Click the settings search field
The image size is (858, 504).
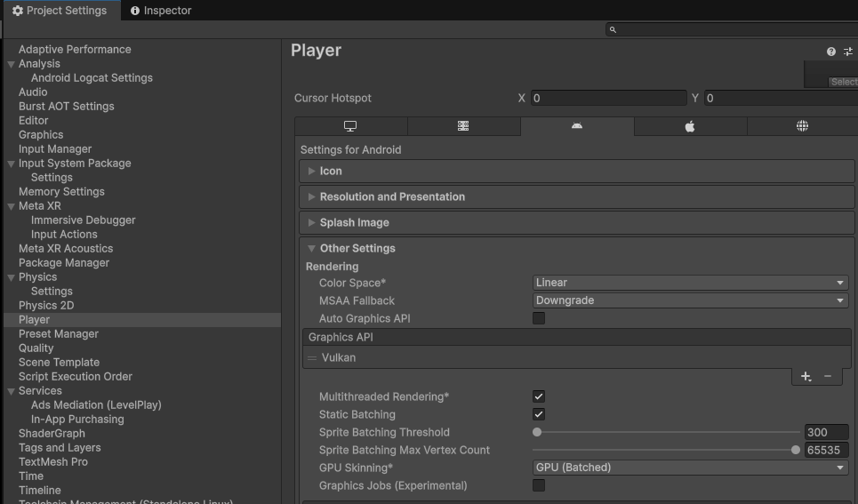(x=732, y=29)
